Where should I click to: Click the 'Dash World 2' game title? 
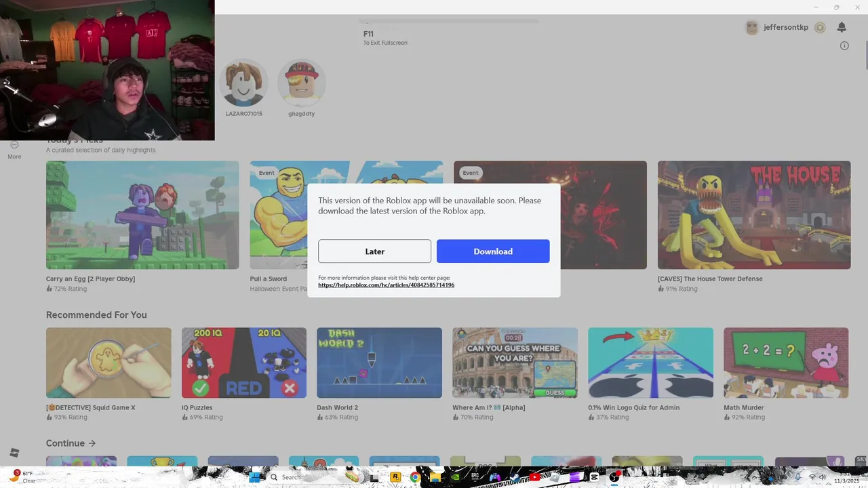coord(337,407)
